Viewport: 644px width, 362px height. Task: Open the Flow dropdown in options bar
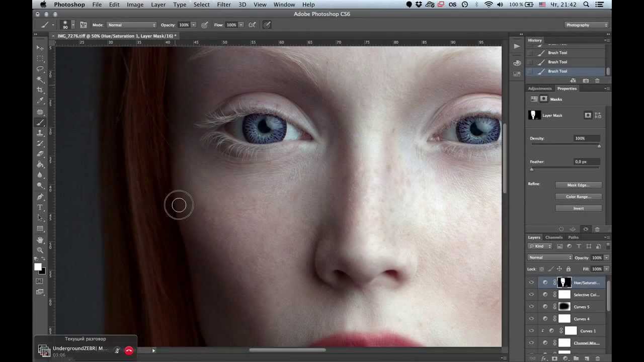click(241, 25)
